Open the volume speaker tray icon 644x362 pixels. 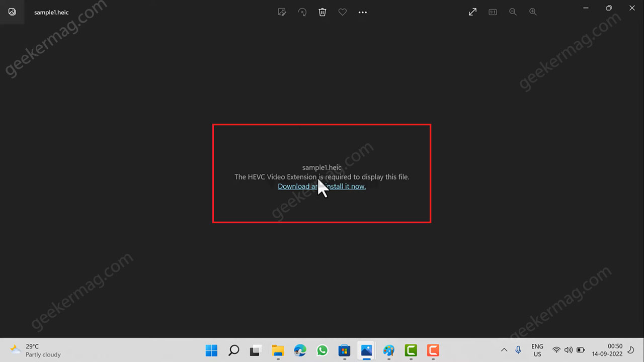pos(569,350)
